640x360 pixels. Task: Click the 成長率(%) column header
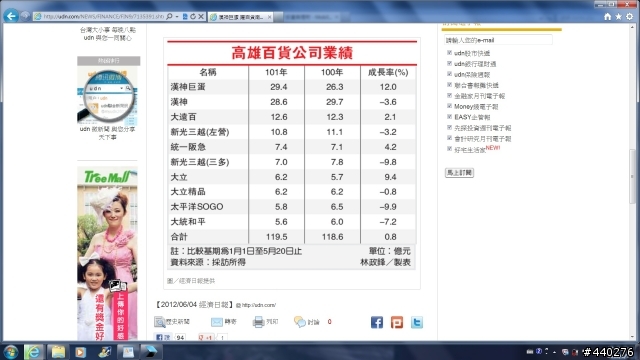coord(388,72)
